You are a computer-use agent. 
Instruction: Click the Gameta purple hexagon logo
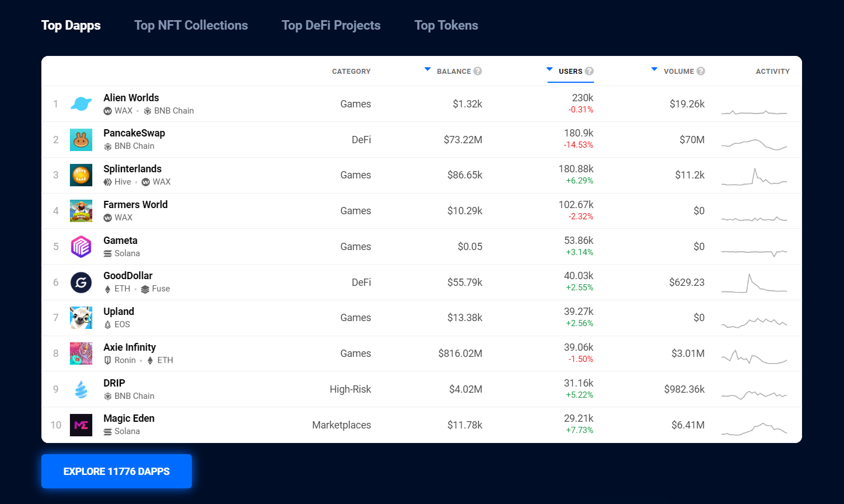point(81,247)
